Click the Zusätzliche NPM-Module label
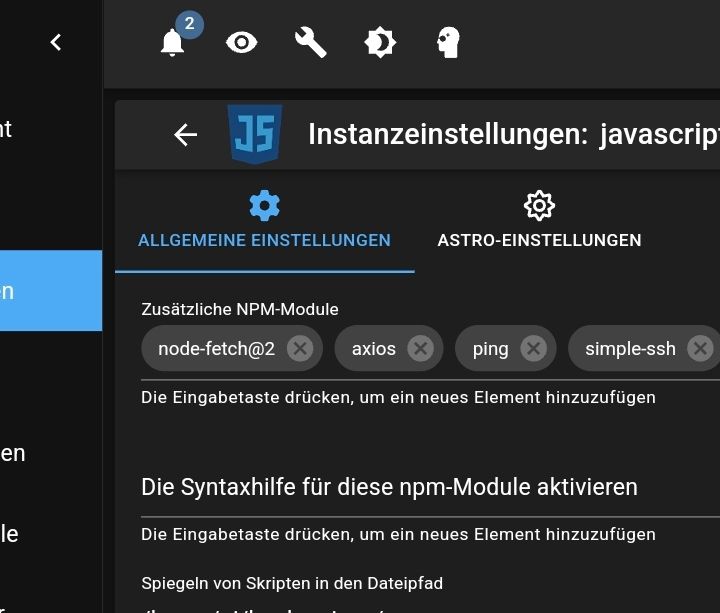The image size is (720, 613). click(240, 309)
